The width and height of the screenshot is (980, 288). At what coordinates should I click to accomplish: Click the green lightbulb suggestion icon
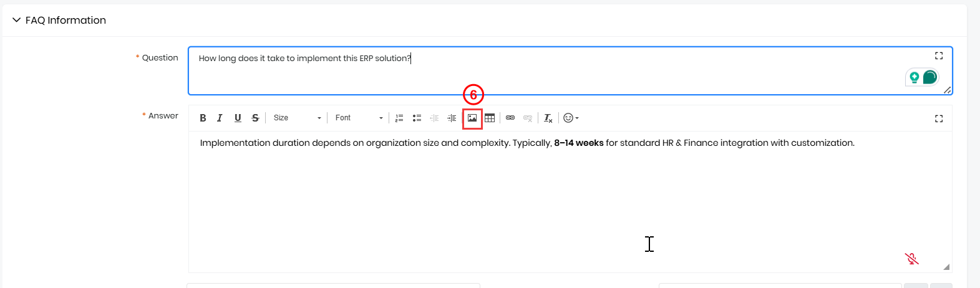914,77
